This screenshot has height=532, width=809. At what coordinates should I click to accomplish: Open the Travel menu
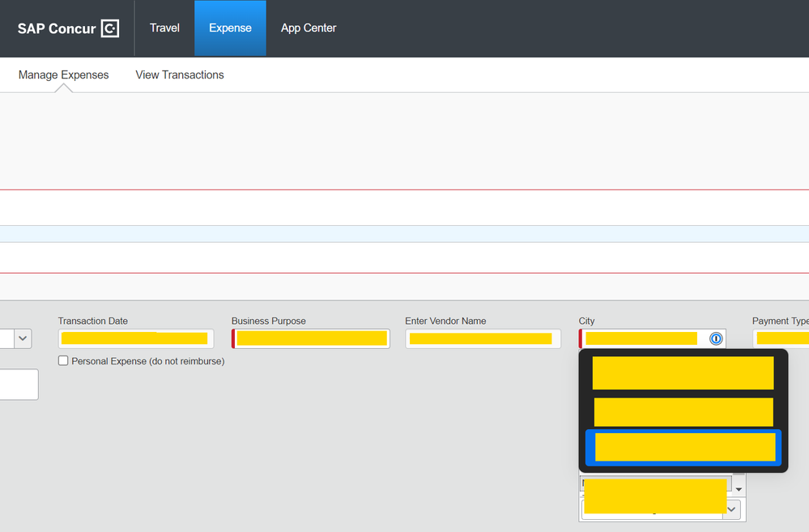(x=164, y=28)
